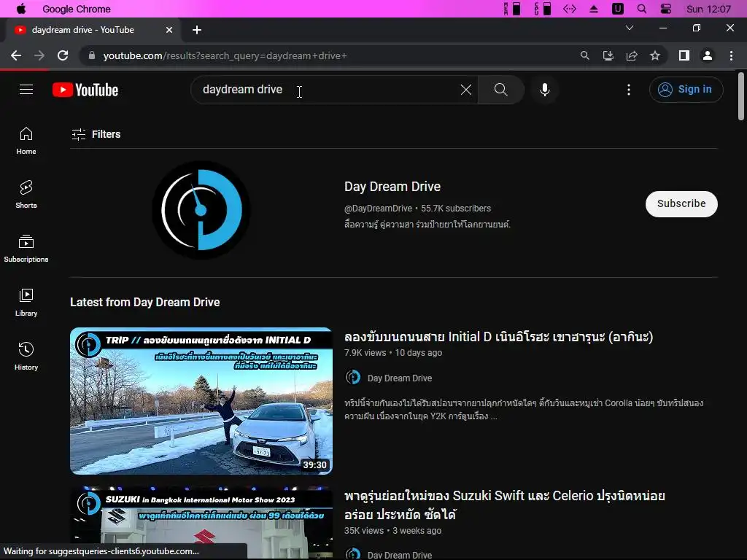
Task: Open Subscriptions in the sidebar
Action: click(26, 249)
